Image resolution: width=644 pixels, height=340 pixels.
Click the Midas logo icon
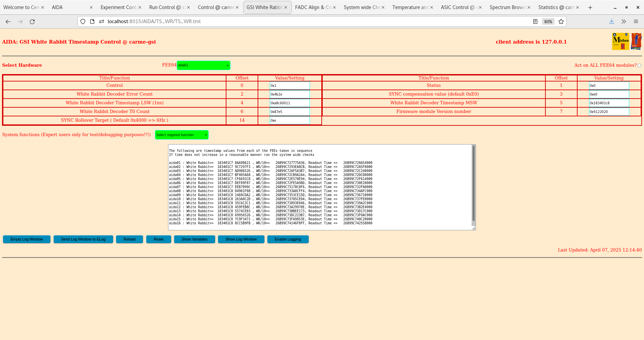(621, 41)
